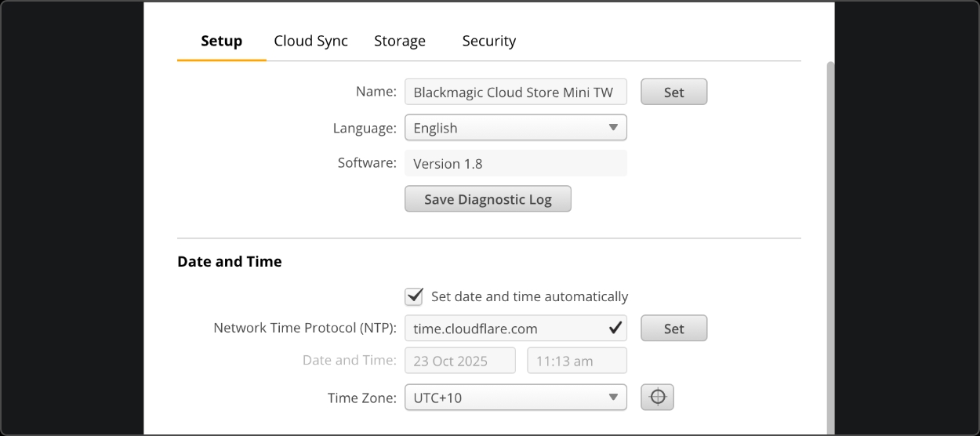
Task: Open the Language dropdown
Action: [515, 128]
